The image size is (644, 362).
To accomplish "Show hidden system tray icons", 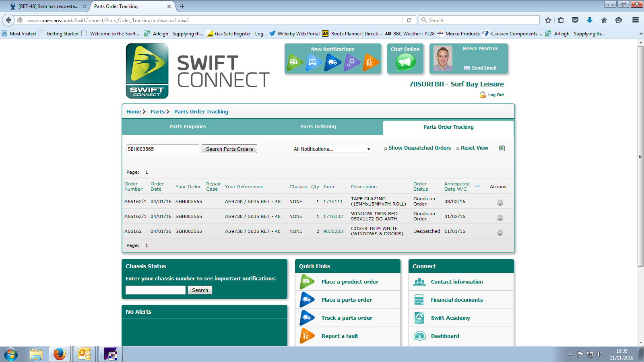I will tap(570, 354).
